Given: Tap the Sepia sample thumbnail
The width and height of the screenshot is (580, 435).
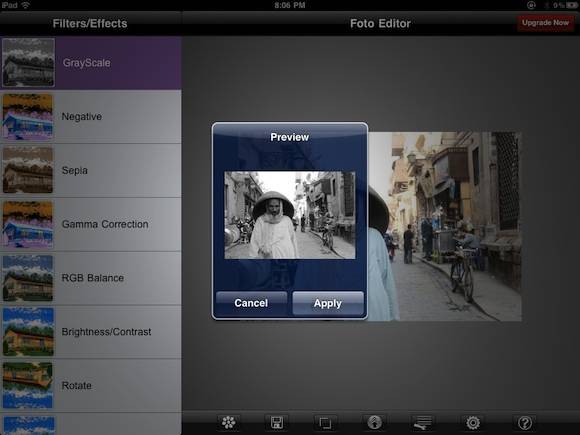Looking at the screenshot, I should pos(28,170).
